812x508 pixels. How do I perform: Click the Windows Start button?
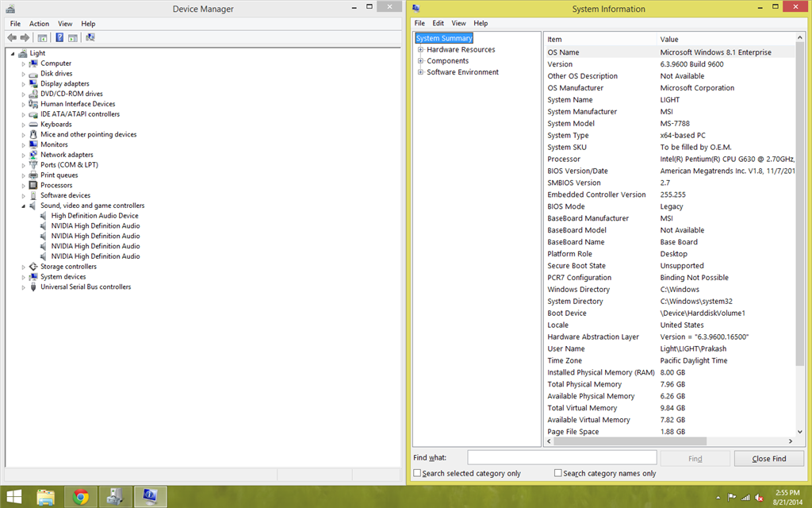click(14, 497)
